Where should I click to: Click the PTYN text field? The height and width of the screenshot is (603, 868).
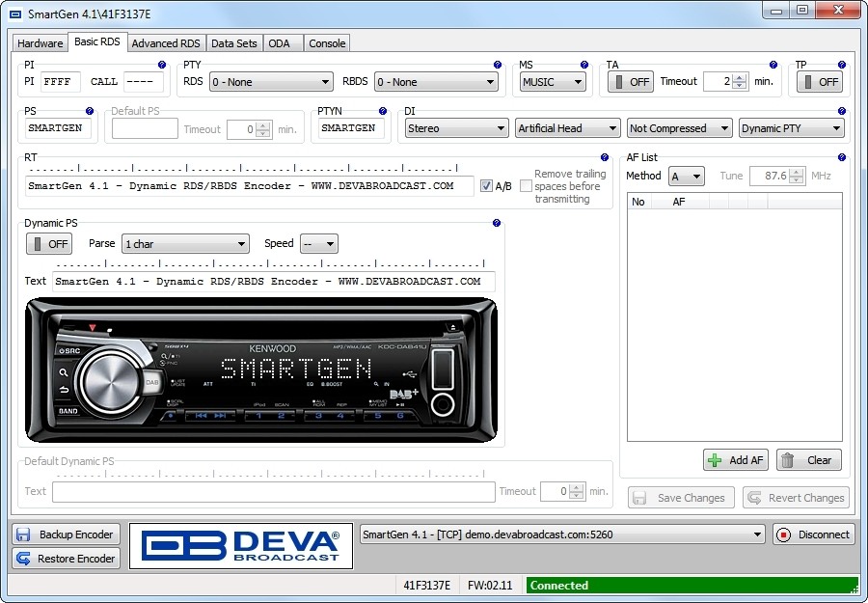click(351, 128)
